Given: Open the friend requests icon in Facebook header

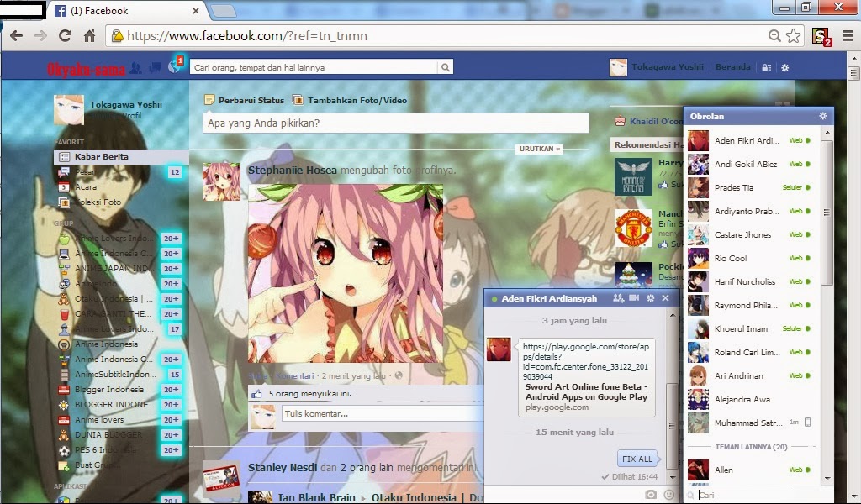Looking at the screenshot, I should pyautogui.click(x=135, y=67).
